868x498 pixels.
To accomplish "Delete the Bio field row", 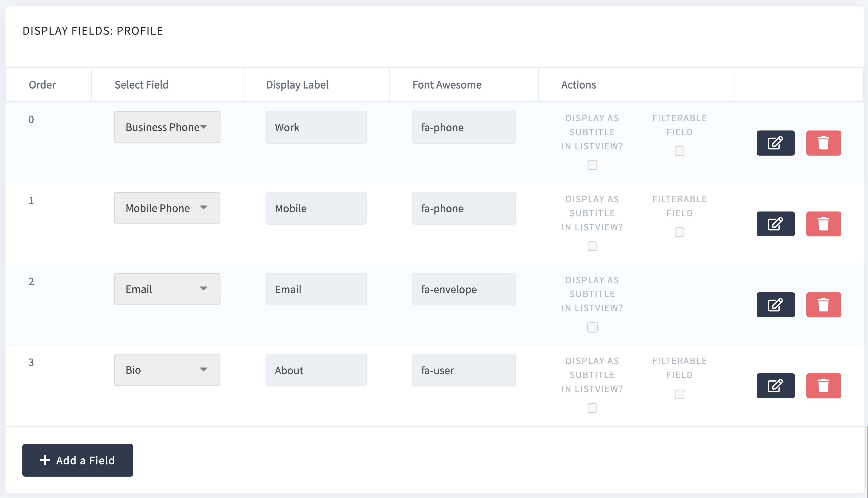I will click(x=823, y=386).
